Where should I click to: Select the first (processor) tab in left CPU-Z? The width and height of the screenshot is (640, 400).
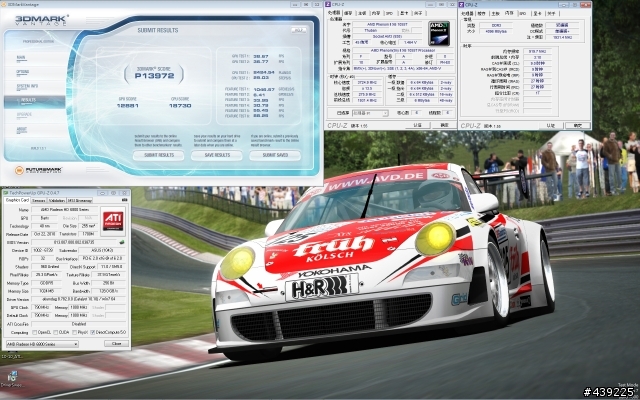click(335, 13)
